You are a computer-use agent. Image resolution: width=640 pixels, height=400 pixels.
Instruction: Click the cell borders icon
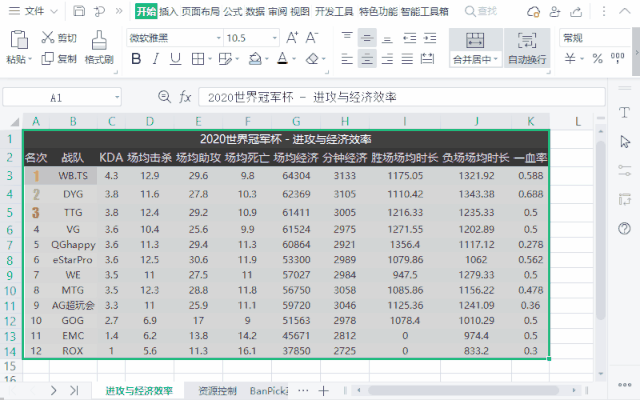(198, 59)
